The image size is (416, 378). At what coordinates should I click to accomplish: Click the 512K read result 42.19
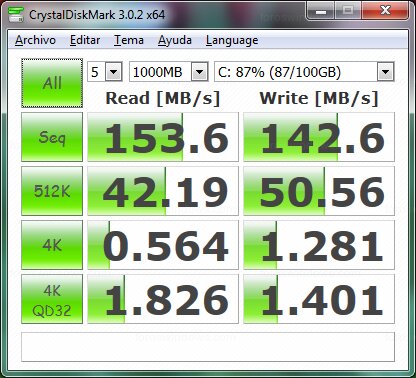pos(163,191)
